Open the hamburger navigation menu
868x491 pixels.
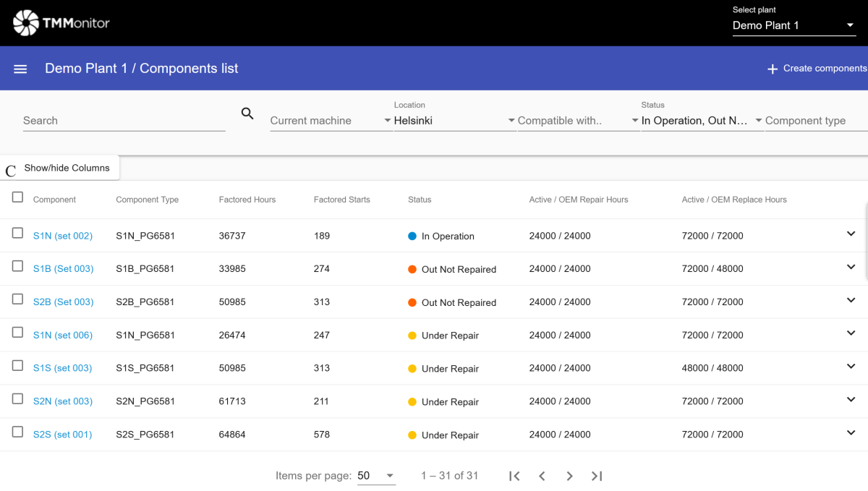tap(20, 69)
